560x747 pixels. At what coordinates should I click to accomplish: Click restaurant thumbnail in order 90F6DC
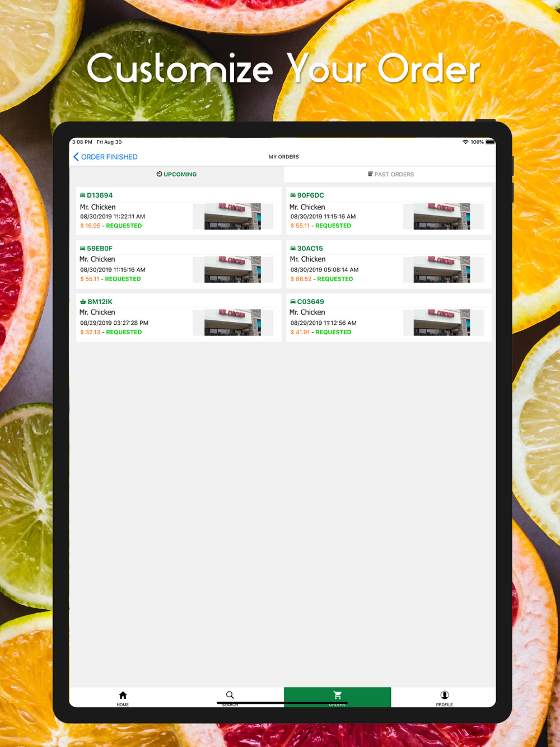point(442,216)
